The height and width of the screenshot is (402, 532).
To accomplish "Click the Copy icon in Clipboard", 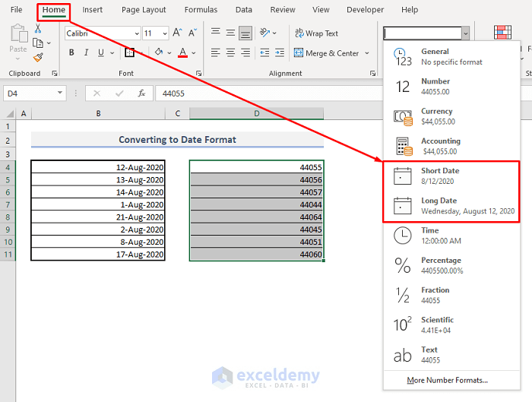I will click(38, 43).
